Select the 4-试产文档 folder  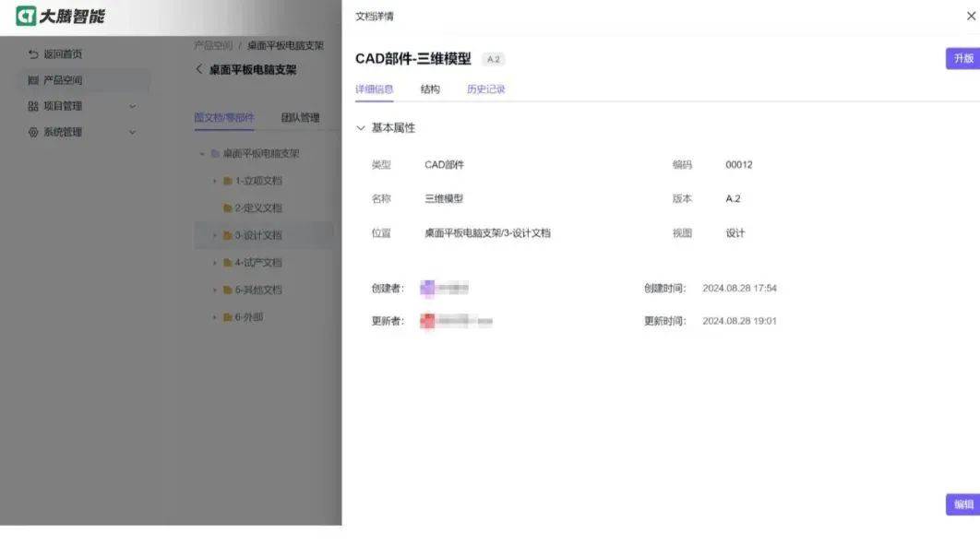252,262
